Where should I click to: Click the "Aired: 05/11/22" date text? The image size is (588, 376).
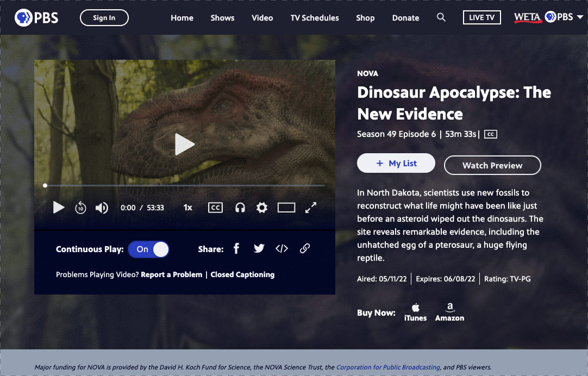381,279
